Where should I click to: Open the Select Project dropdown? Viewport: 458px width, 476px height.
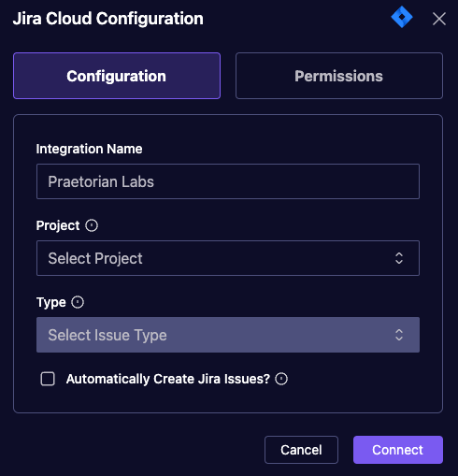pos(228,258)
